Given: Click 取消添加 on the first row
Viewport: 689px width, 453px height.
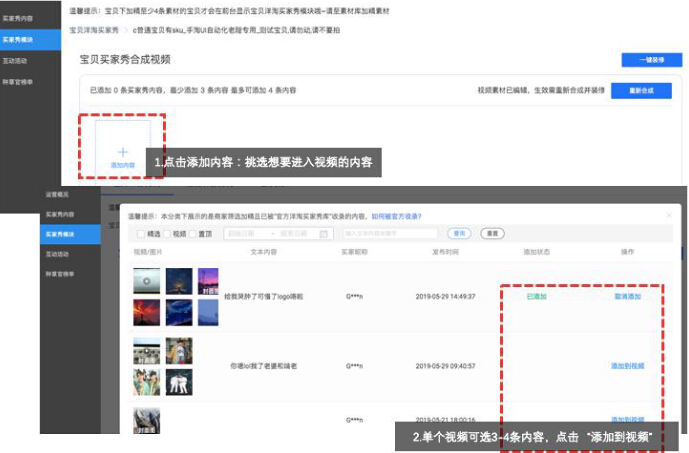Looking at the screenshot, I should (627, 297).
